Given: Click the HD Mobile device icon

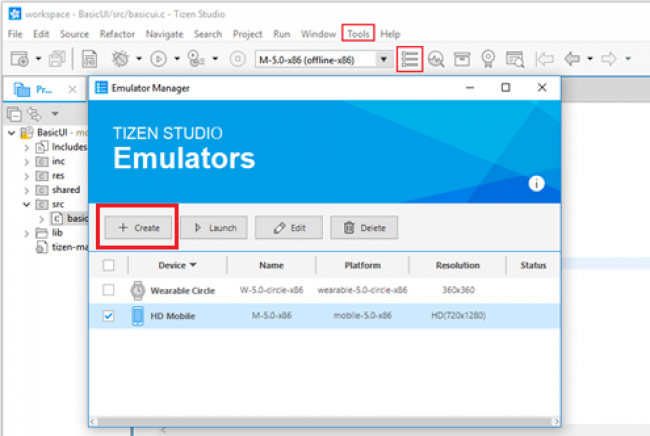Looking at the screenshot, I should point(138,316).
